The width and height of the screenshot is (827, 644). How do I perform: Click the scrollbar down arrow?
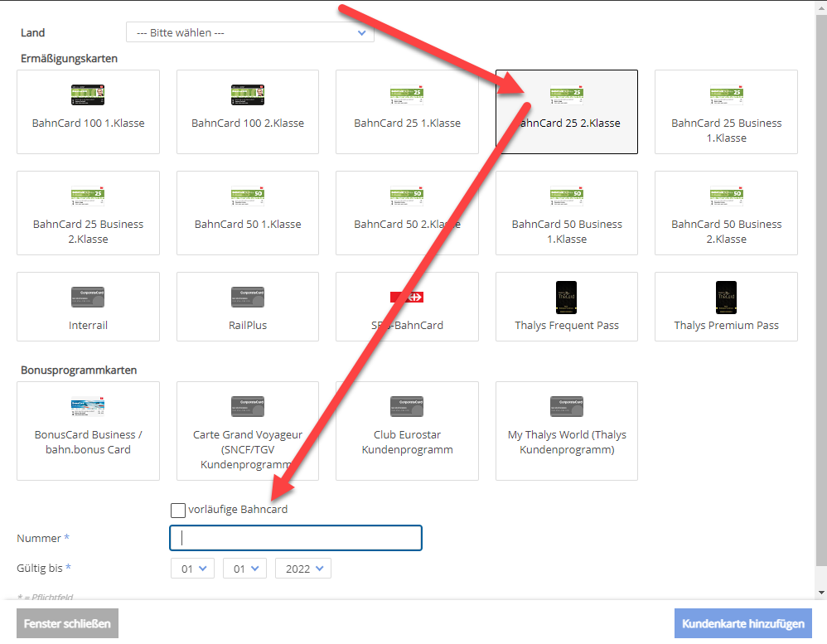pyautogui.click(x=821, y=593)
